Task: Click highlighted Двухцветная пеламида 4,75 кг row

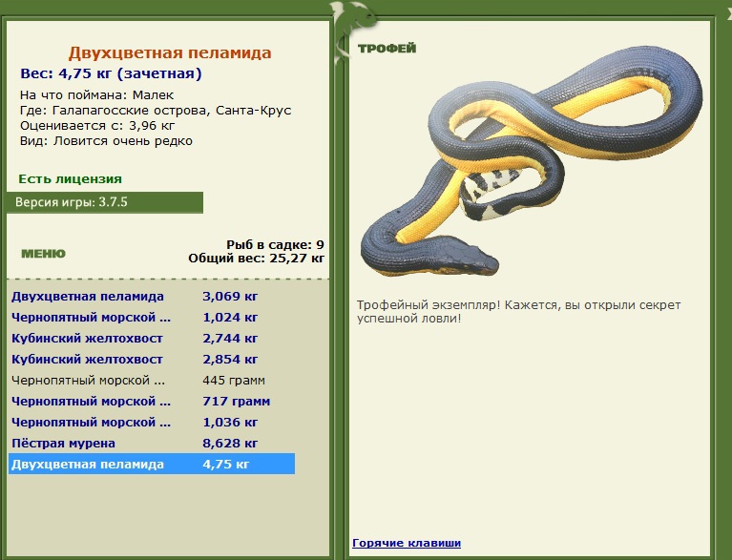Action: 152,464
